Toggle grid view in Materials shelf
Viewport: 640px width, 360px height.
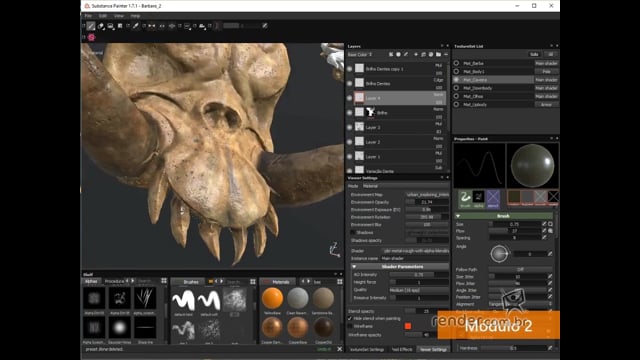coord(340,282)
